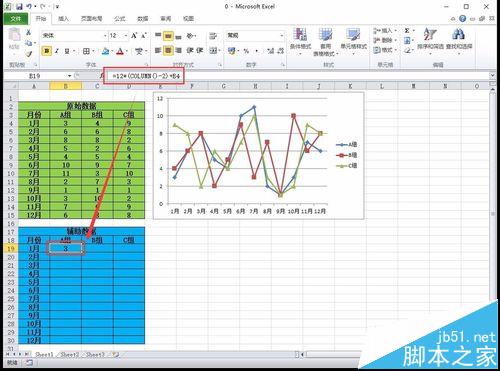Toggle bold formatting off
The height and width of the screenshot is (371, 500).
click(x=47, y=51)
